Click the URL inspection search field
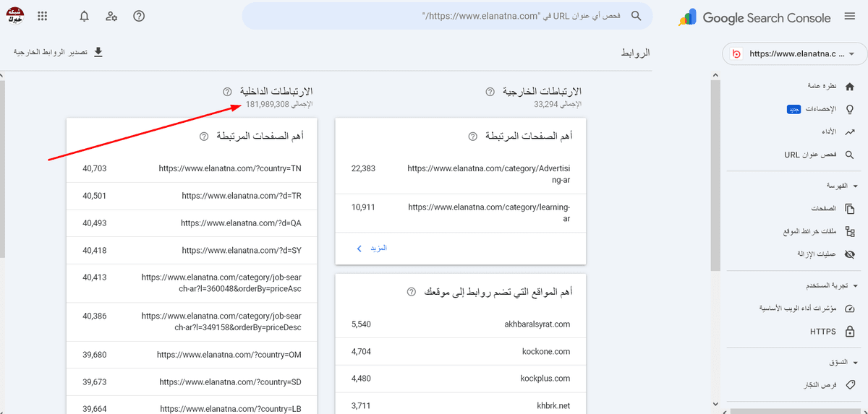Viewport: 868px width, 414px height. (x=447, y=16)
